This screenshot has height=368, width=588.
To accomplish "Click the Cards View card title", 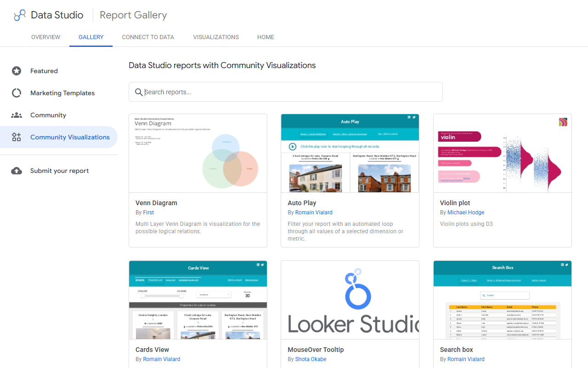I will (x=153, y=350).
